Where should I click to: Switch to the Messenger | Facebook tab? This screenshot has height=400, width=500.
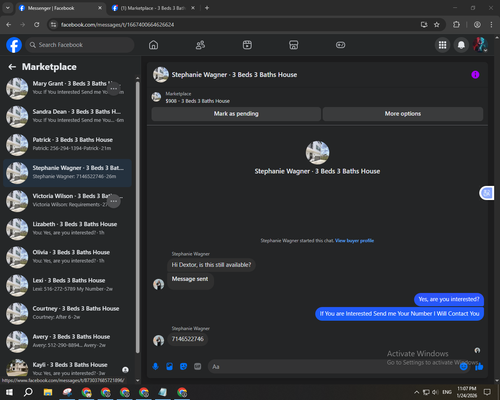(60, 8)
